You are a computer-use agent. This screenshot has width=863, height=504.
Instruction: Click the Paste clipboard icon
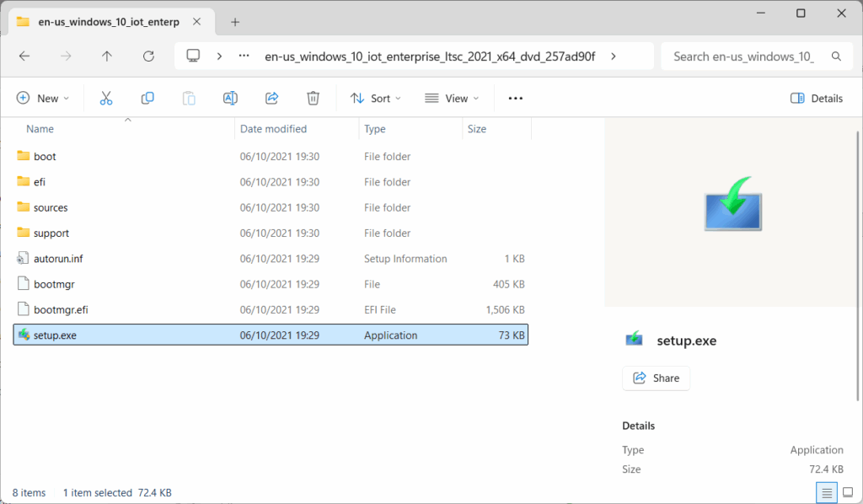point(189,99)
